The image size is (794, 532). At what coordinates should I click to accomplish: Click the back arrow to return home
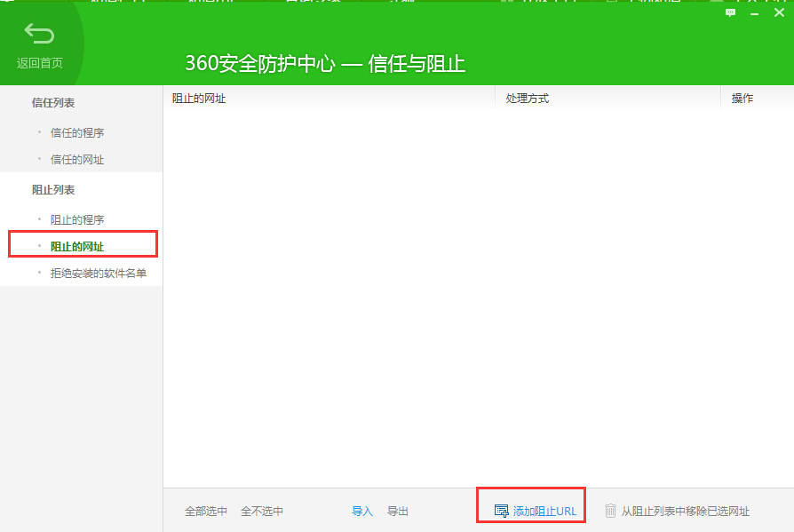click(39, 34)
